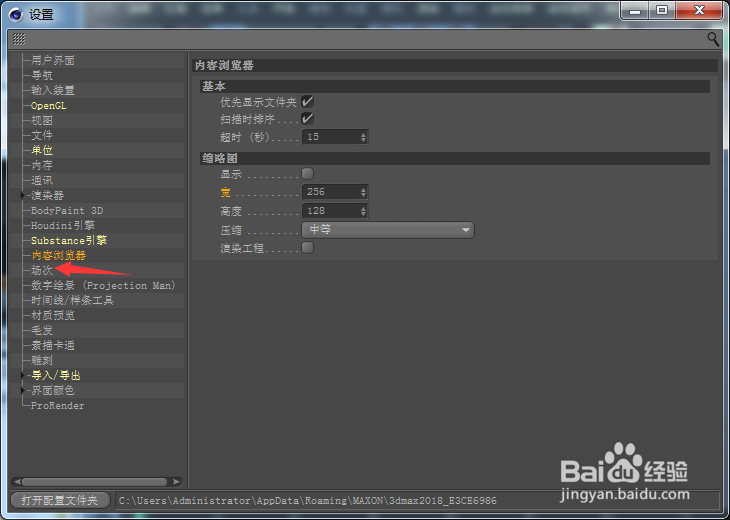The height and width of the screenshot is (520, 730).
Task: Select the Houdini引擎 category
Action: tap(63, 225)
